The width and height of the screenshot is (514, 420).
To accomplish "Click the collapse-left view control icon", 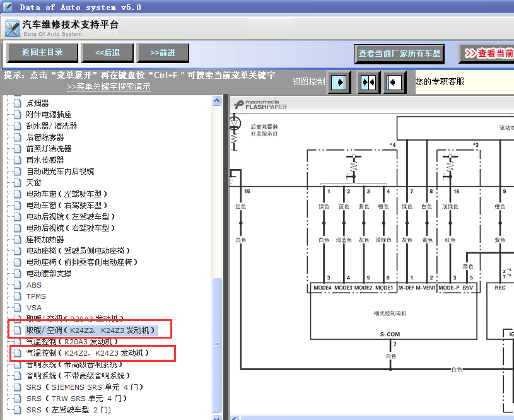I will pyautogui.click(x=394, y=82).
